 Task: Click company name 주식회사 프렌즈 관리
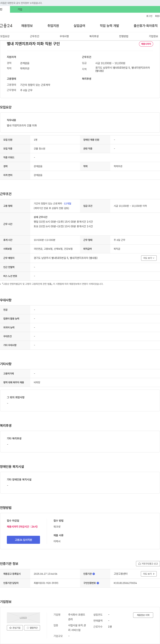point(77,617)
